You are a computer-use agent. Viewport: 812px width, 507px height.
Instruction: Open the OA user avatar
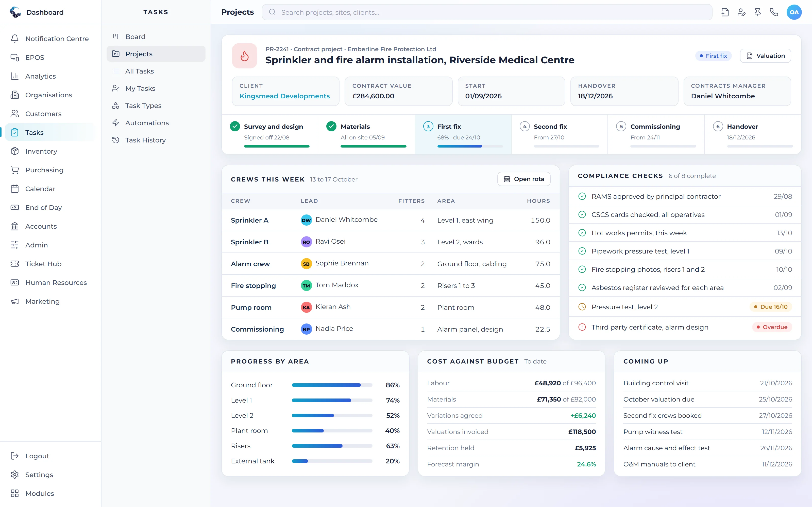[794, 12]
